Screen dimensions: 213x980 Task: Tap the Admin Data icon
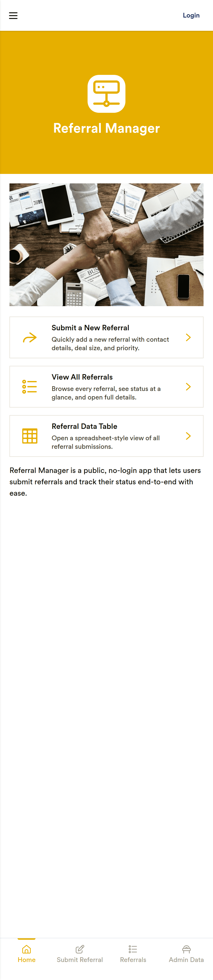coord(186,949)
